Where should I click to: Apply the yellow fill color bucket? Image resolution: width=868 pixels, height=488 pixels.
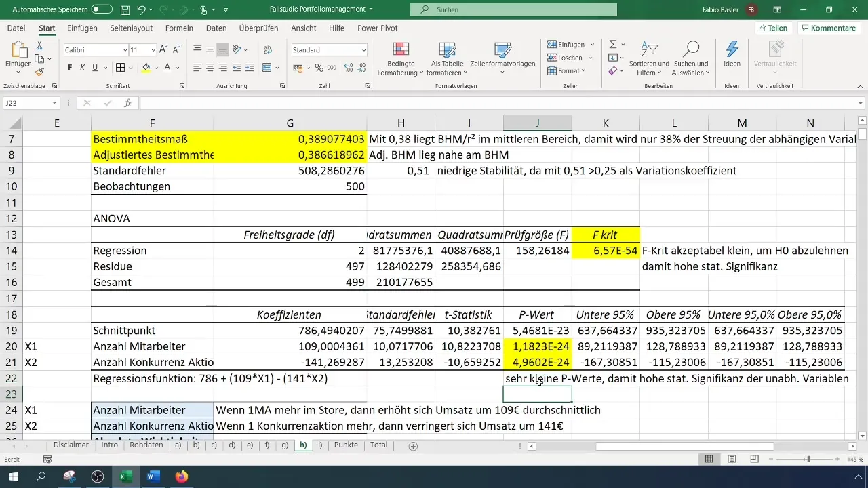click(x=145, y=68)
